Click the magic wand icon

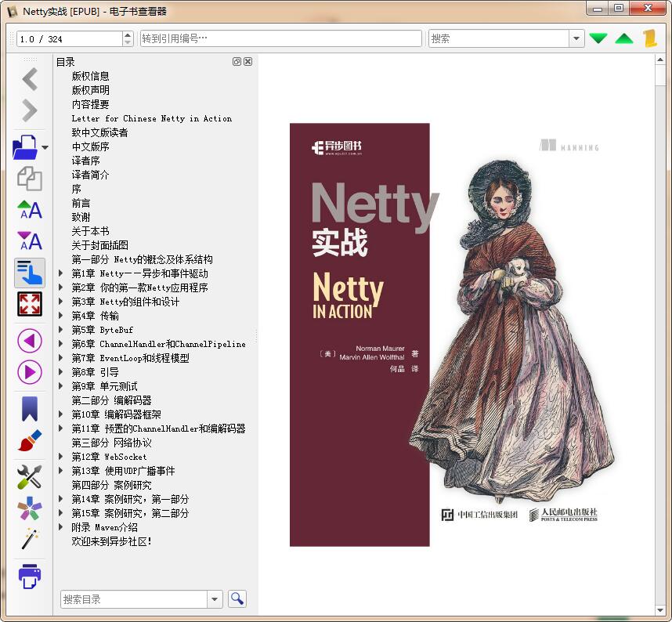[30, 538]
